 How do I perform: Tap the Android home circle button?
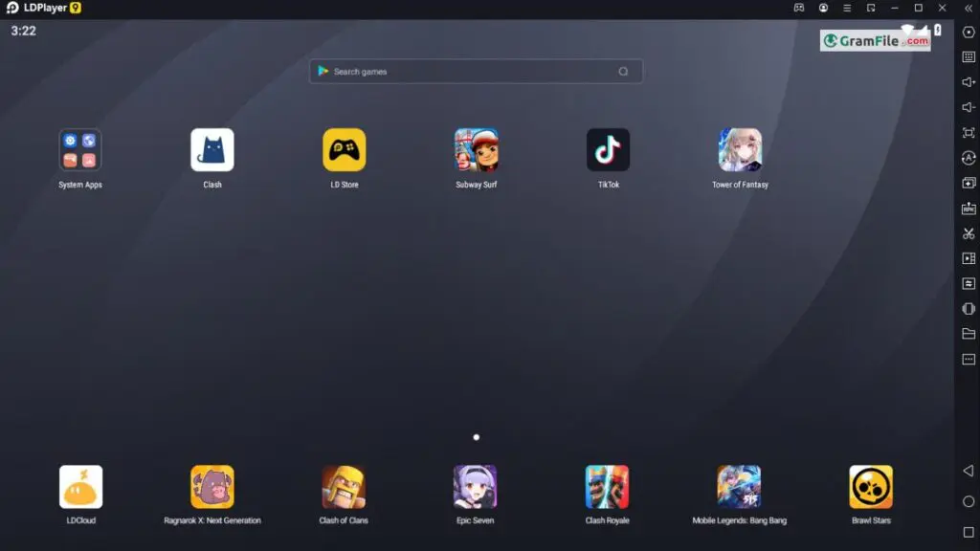[969, 501]
